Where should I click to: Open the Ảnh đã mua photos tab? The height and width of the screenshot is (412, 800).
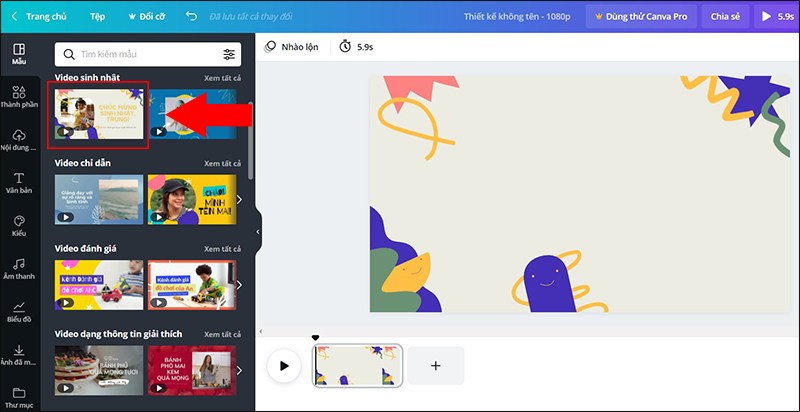point(19,354)
